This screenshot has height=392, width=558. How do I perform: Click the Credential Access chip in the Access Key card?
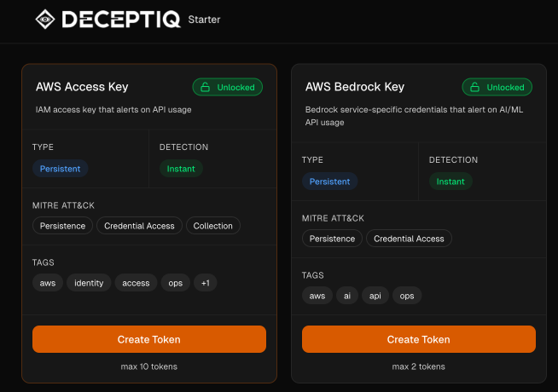tap(139, 226)
